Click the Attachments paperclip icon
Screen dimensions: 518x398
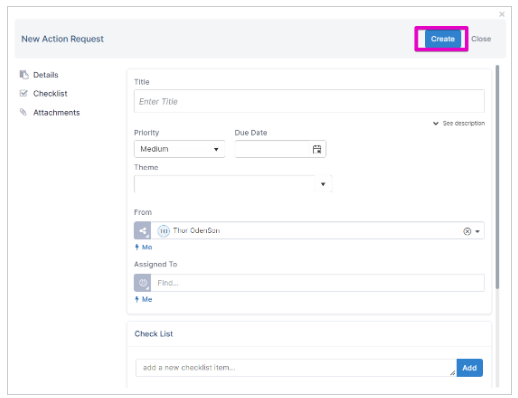tap(23, 112)
